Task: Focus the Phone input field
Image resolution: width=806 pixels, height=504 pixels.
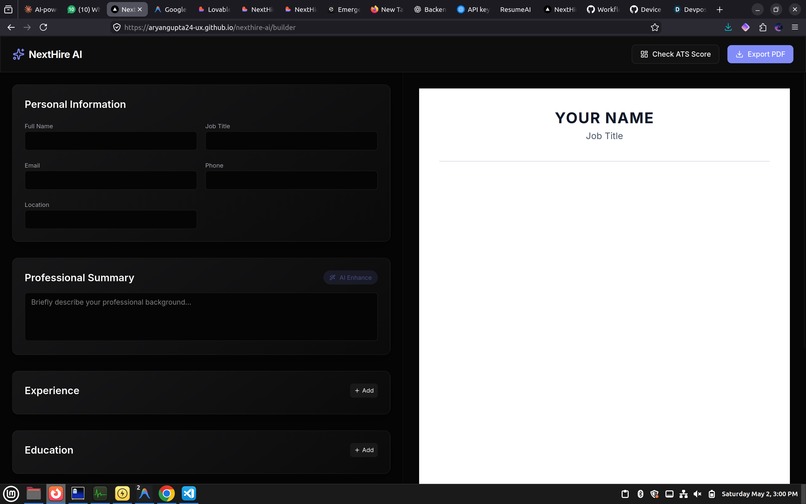Action: coord(291,181)
